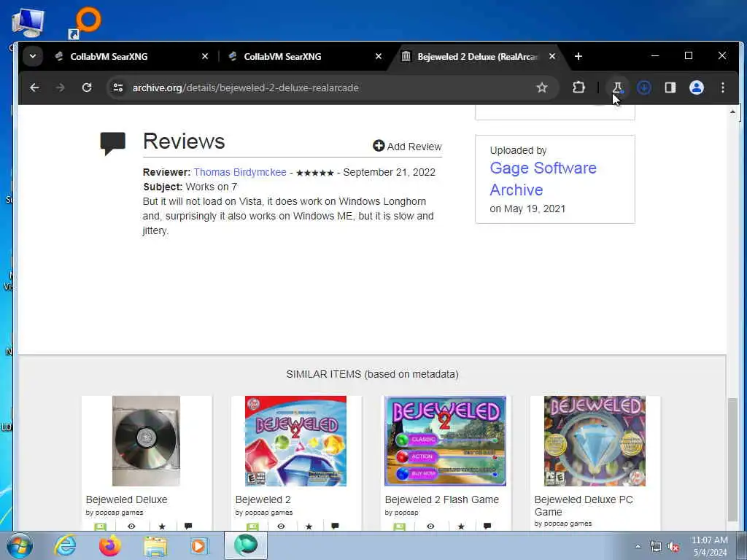Click Add Review link
This screenshot has height=560, width=747.
pyautogui.click(x=407, y=146)
